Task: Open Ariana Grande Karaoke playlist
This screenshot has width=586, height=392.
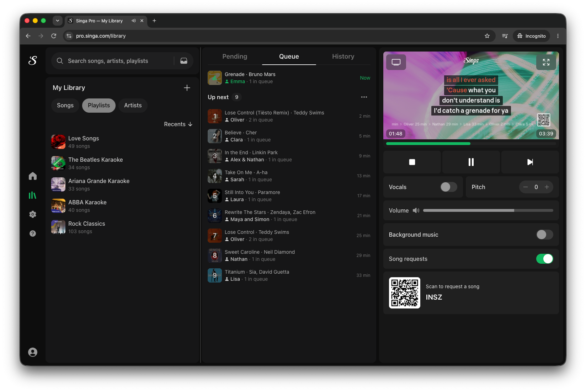Action: click(122, 184)
